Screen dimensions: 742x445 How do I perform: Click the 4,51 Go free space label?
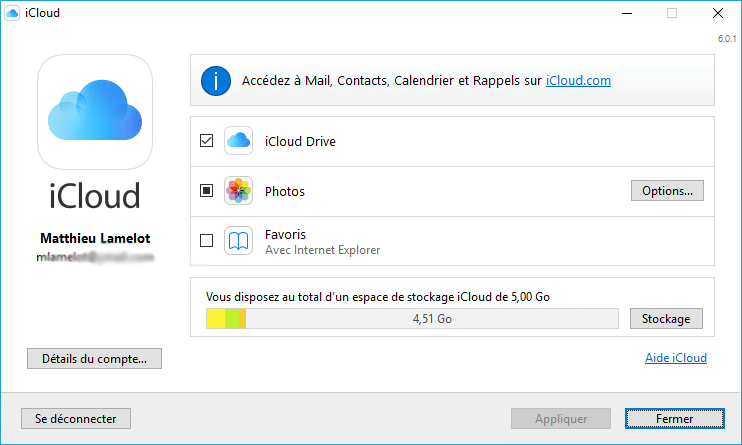tap(432, 319)
